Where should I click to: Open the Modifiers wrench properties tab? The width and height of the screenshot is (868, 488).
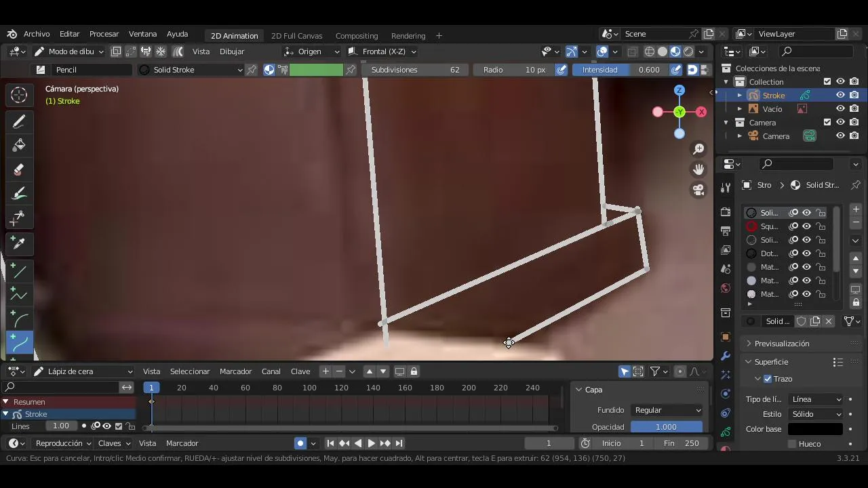click(726, 356)
